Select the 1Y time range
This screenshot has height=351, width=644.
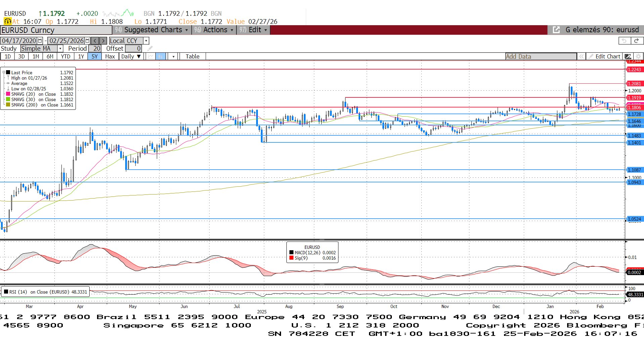pyautogui.click(x=81, y=56)
